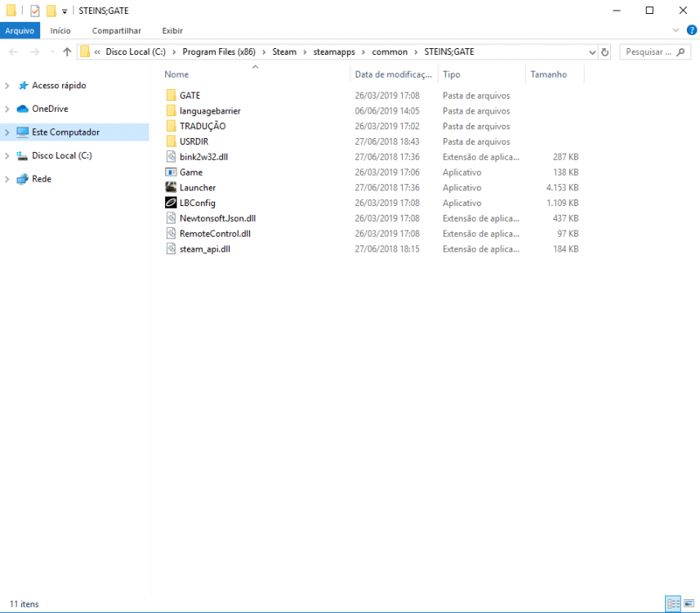
Task: Go up one folder level arrow
Action: pyautogui.click(x=67, y=51)
